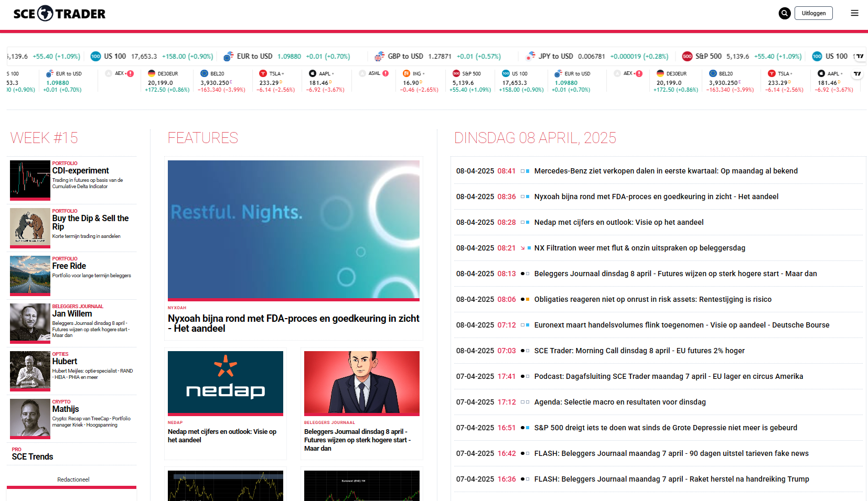This screenshot has height=501, width=868.
Task: Click the NEDAP category label in Features
Action: tap(175, 422)
